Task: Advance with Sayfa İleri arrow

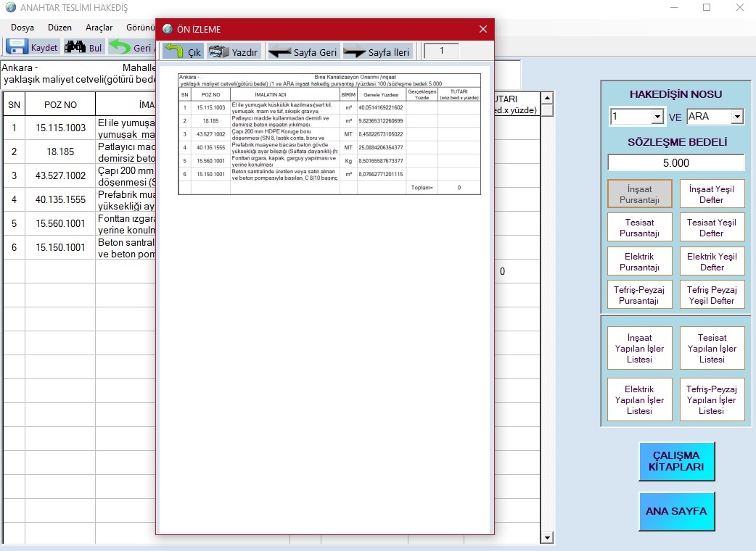Action: point(355,51)
